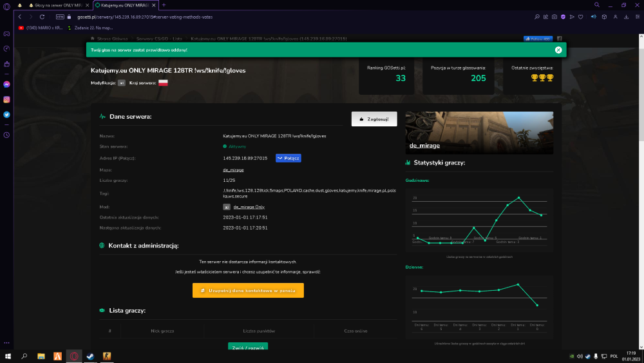Open Steam from the taskbar
Screen dimensions: 644x363
pyautogui.click(x=90, y=357)
